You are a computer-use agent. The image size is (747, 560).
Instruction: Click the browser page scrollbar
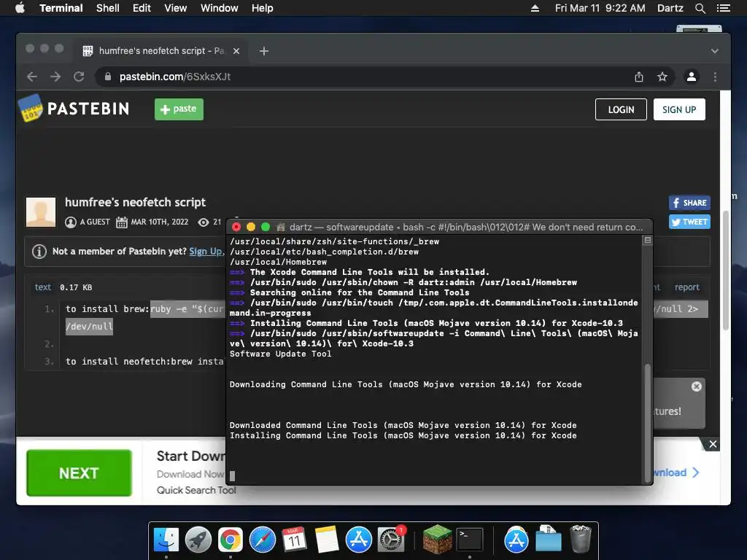pyautogui.click(x=726, y=270)
